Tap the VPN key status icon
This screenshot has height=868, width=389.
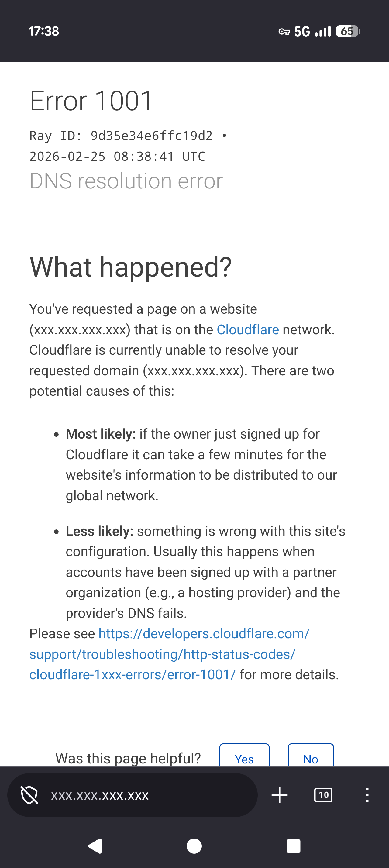click(x=284, y=32)
